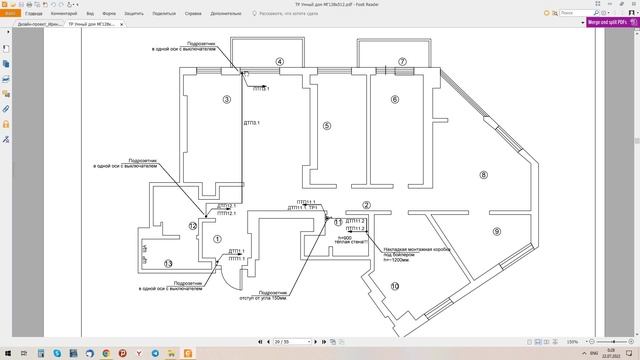Go to the next page

click(x=315, y=342)
